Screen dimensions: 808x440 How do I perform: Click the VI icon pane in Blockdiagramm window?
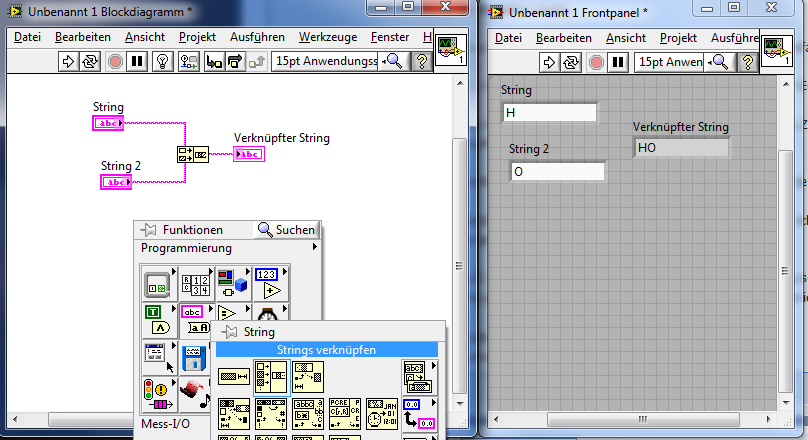(451, 49)
